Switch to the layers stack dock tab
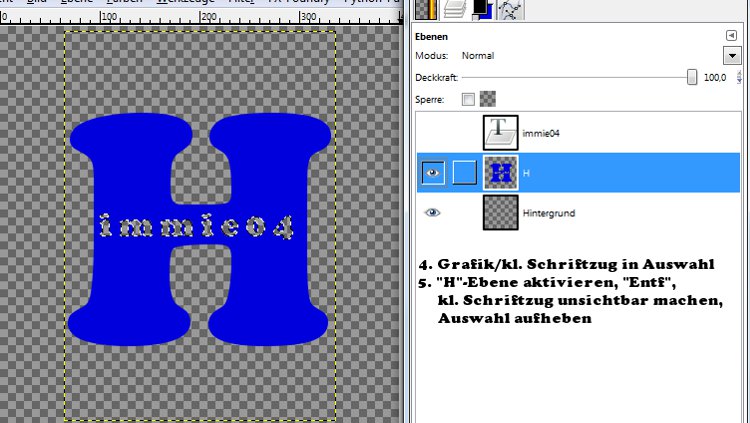 [x=454, y=10]
